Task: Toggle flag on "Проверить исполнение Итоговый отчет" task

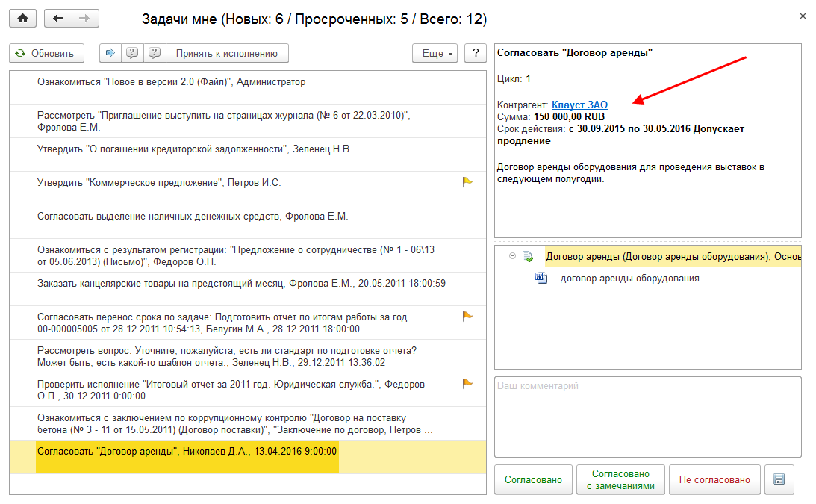Action: [467, 384]
